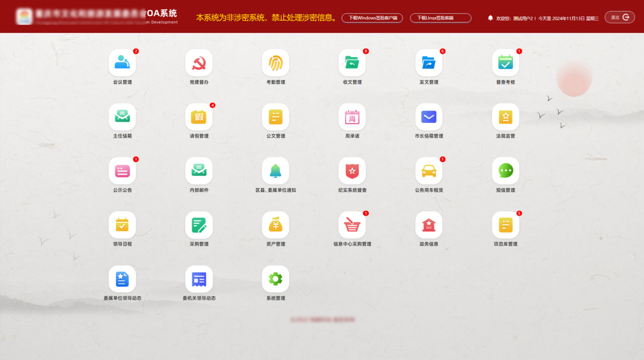This screenshot has width=644, height=360.
Task: Open the 资产管理 money bag icon
Action: [x=276, y=225]
